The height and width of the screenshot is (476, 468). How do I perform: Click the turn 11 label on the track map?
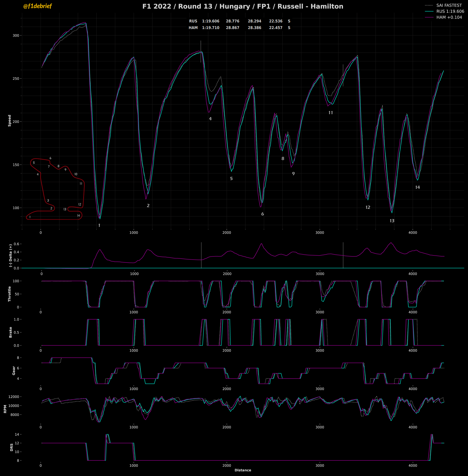pyautogui.click(x=81, y=184)
